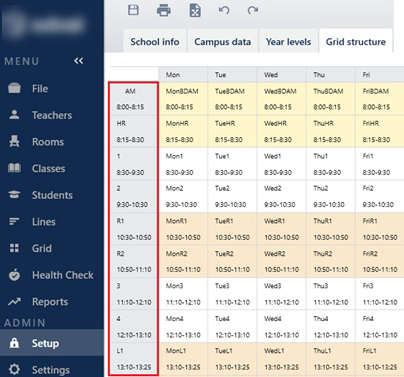Switch to the Year levels tab
Screen dimensions: 404x377
[x=288, y=42]
